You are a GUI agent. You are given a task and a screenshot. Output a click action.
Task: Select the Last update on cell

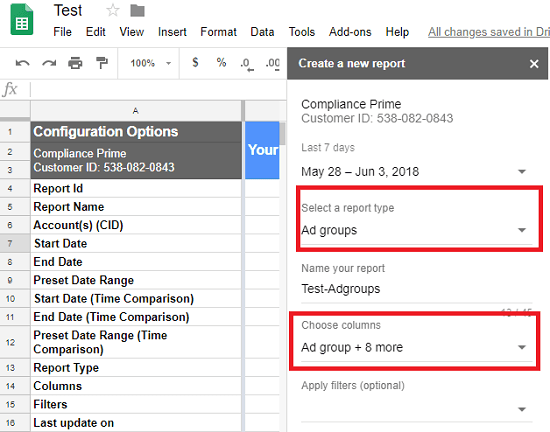[136, 423]
